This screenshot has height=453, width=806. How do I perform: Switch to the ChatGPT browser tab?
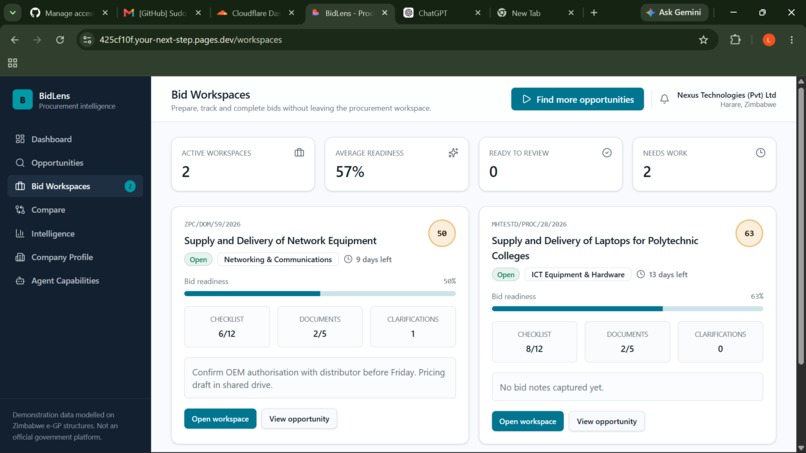(x=442, y=13)
